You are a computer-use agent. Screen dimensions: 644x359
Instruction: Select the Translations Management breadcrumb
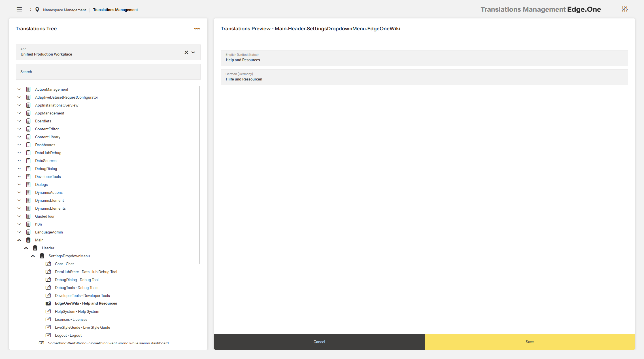pyautogui.click(x=115, y=10)
